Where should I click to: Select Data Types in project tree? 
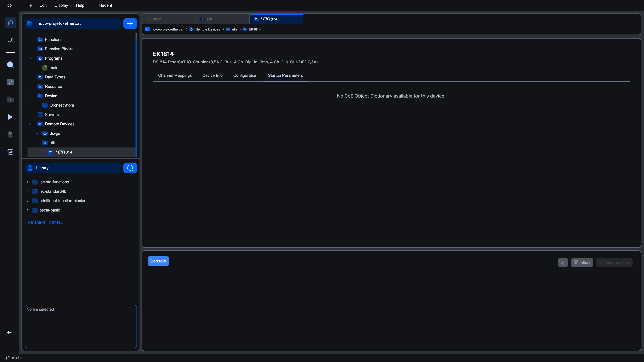tap(55, 77)
